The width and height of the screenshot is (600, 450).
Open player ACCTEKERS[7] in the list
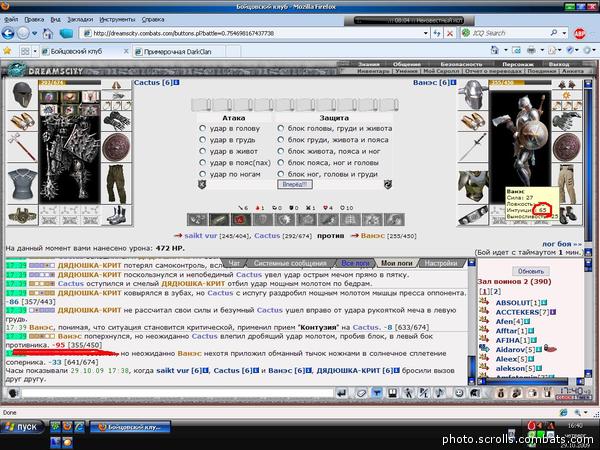523,312
